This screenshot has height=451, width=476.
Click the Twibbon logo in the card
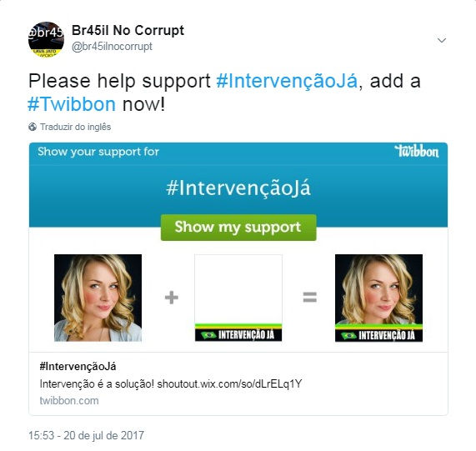[x=417, y=152]
